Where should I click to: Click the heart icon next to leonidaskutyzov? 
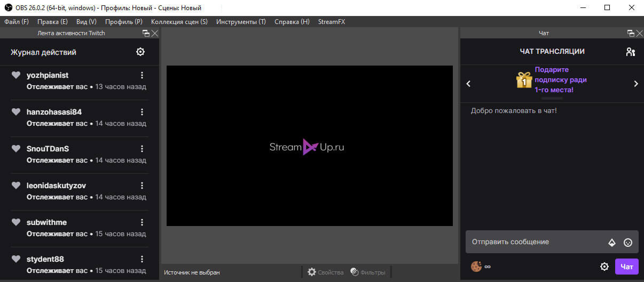[16, 186]
